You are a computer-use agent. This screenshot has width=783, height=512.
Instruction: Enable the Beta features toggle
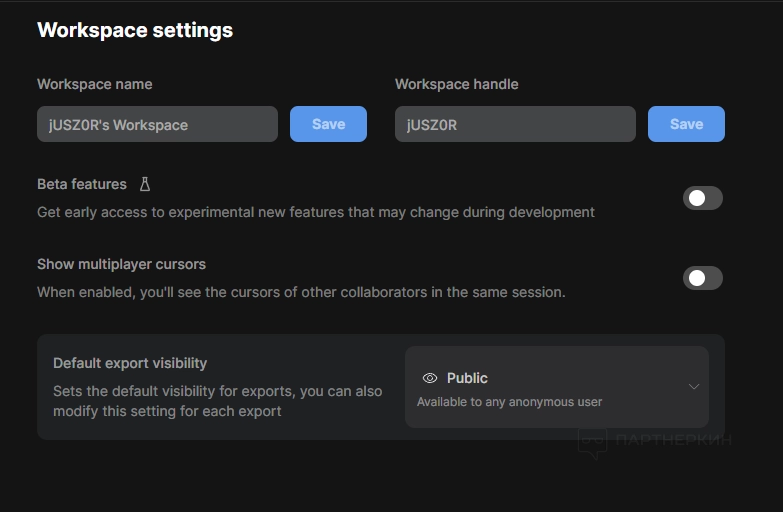[x=702, y=198]
